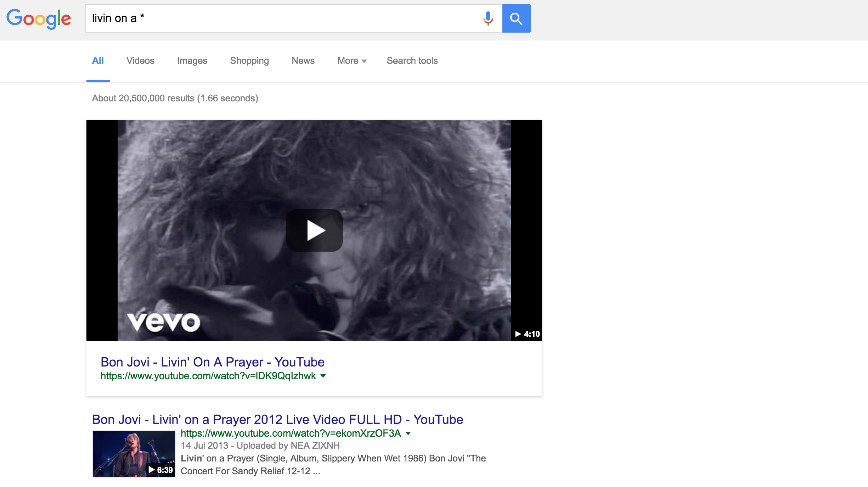The image size is (868, 487).
Task: Click the Google logo
Action: [39, 19]
